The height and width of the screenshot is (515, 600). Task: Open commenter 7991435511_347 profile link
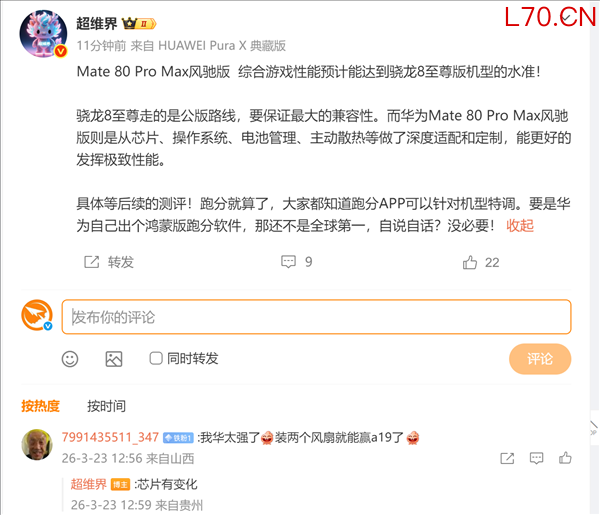pos(110,437)
